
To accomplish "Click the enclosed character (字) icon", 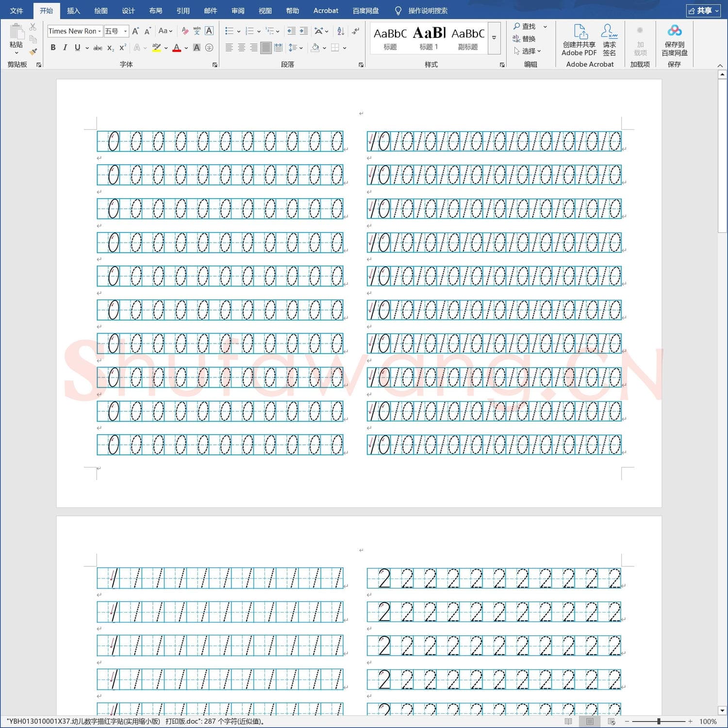I will click(x=209, y=48).
